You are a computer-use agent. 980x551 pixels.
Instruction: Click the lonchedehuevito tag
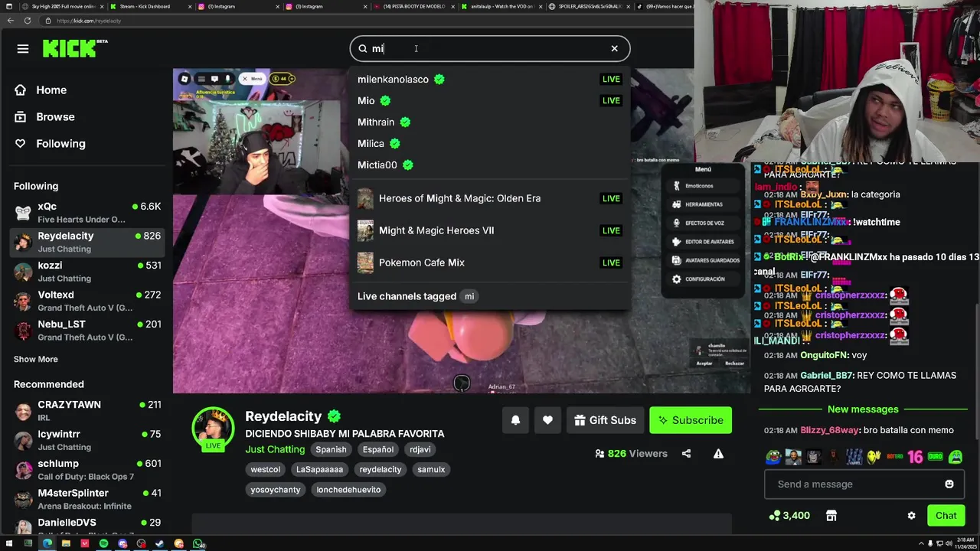pyautogui.click(x=348, y=490)
